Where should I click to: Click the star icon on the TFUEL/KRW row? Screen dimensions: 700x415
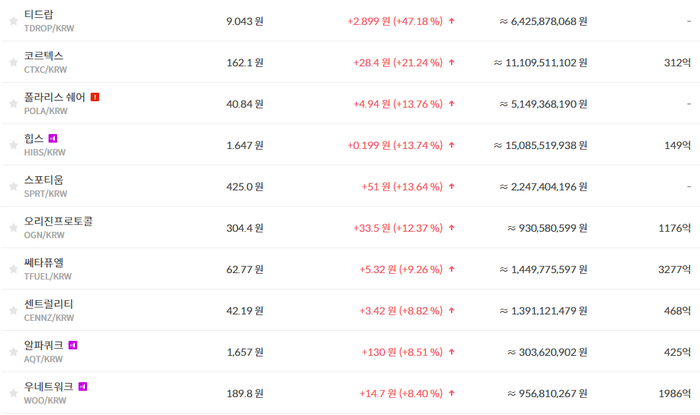(13, 269)
